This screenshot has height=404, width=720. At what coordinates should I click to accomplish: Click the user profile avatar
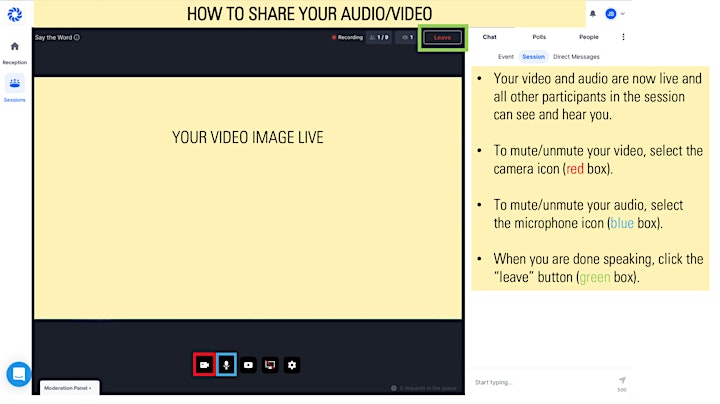click(x=611, y=14)
